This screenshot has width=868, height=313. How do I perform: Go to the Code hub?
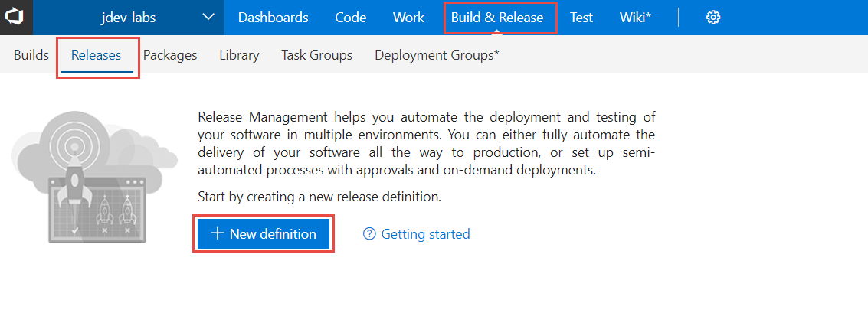pos(350,17)
